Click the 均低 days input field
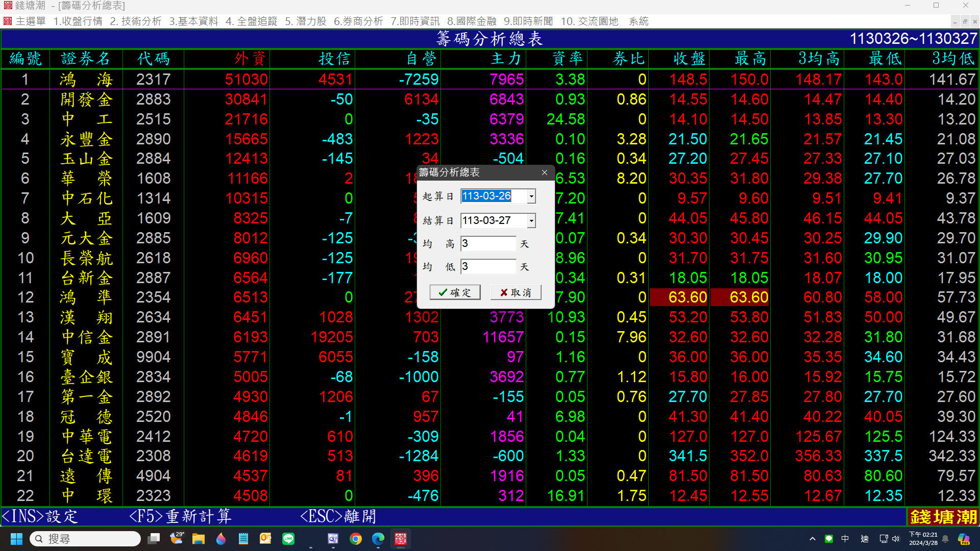The image size is (980, 551). [488, 266]
